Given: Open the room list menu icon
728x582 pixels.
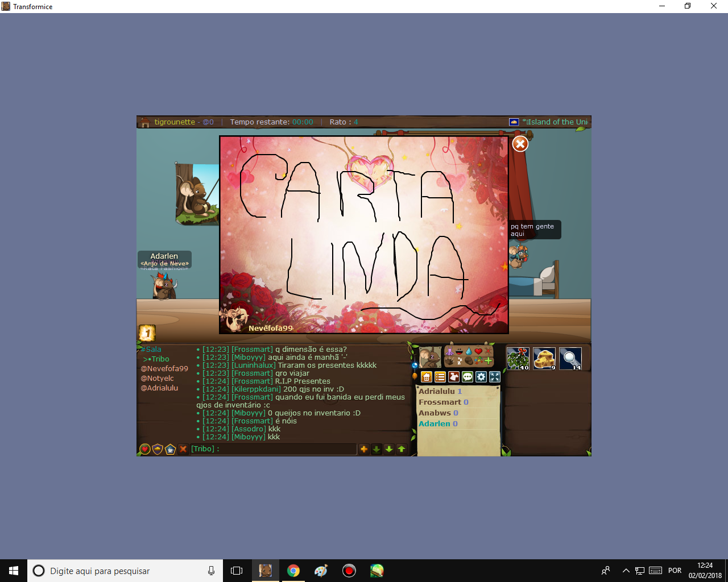Looking at the screenshot, I should pos(440,377).
